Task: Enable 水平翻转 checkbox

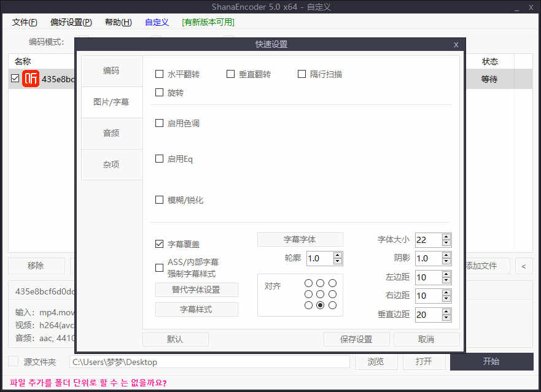Action: click(159, 74)
